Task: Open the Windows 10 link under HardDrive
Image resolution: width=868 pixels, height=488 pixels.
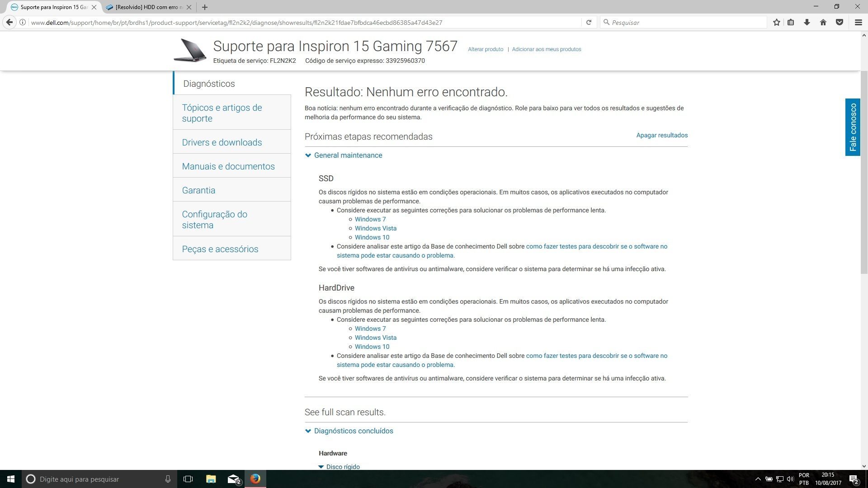Action: (x=372, y=347)
